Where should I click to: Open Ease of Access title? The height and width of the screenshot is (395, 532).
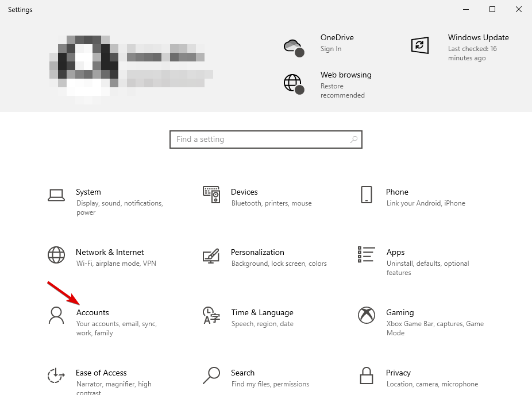click(x=101, y=373)
